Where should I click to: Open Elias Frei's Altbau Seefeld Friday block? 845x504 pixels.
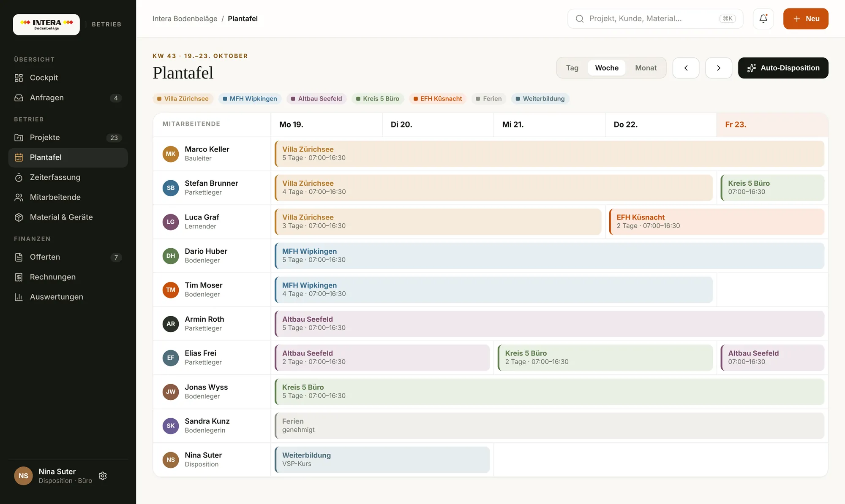772,358
